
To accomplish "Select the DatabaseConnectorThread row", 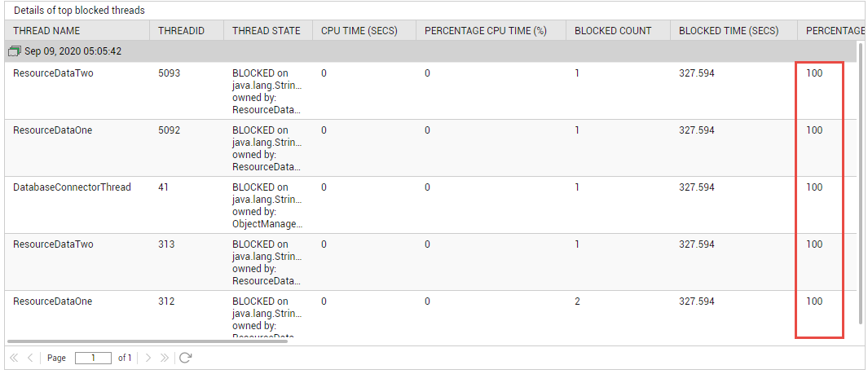I will (x=431, y=205).
